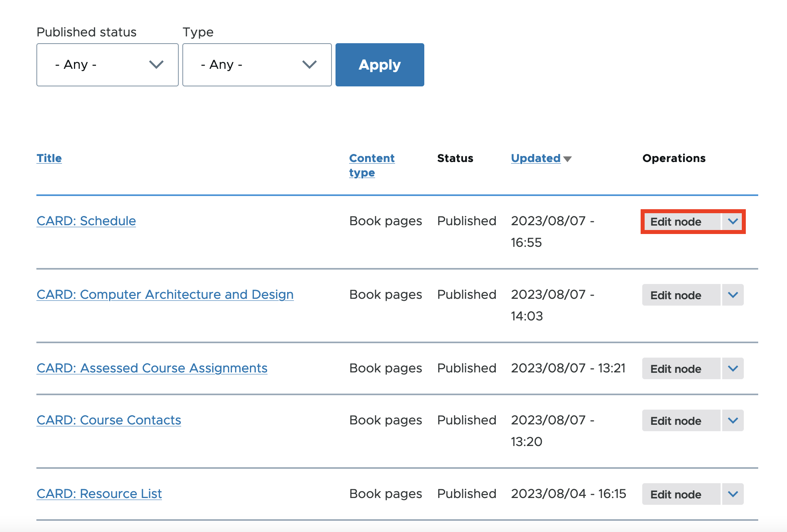Open the Type filter dropdown
The height and width of the screenshot is (532, 787).
256,64
